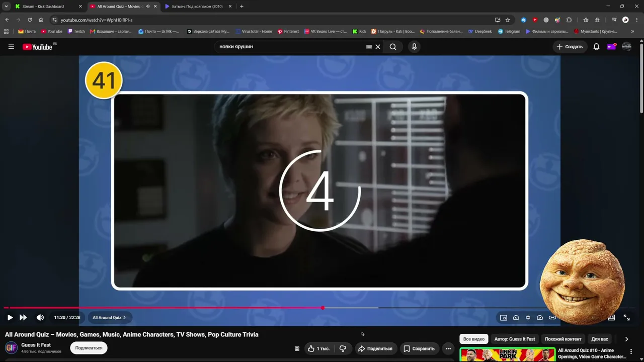Open the YouTube guide hamburger menu
The width and height of the screenshot is (644, 362).
pos(11,47)
